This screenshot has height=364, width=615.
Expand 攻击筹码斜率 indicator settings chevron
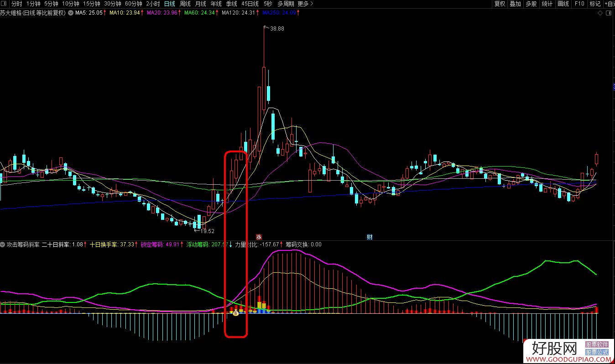[3, 244]
